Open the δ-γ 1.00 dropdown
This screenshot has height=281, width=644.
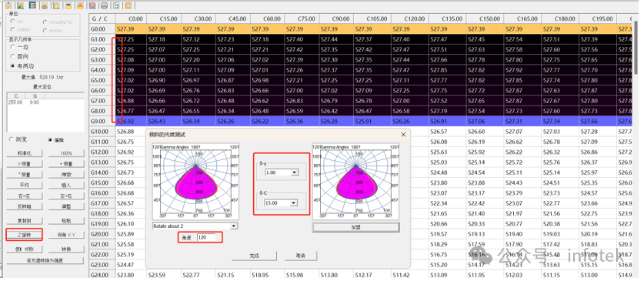(294, 172)
